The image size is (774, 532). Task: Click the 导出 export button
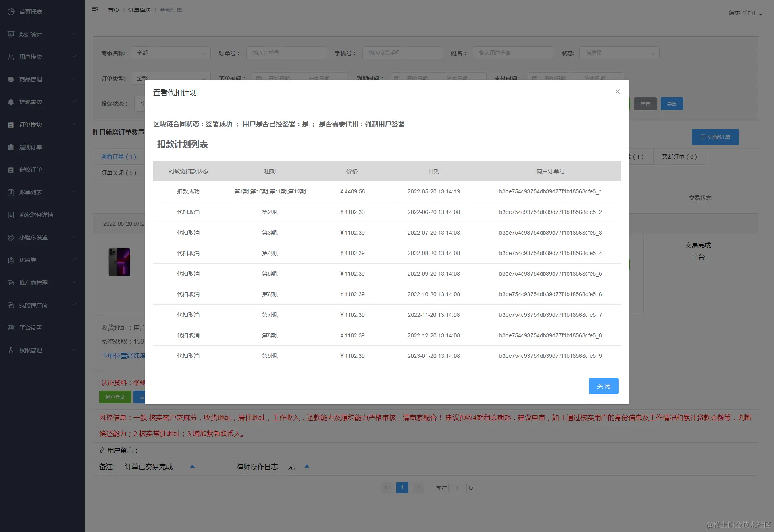click(672, 104)
